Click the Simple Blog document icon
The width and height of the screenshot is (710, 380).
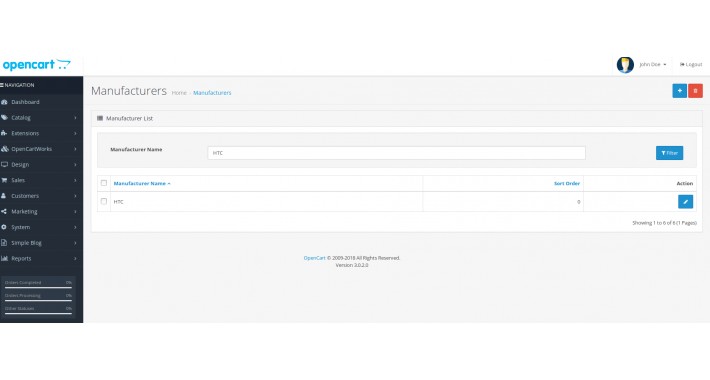point(4,243)
